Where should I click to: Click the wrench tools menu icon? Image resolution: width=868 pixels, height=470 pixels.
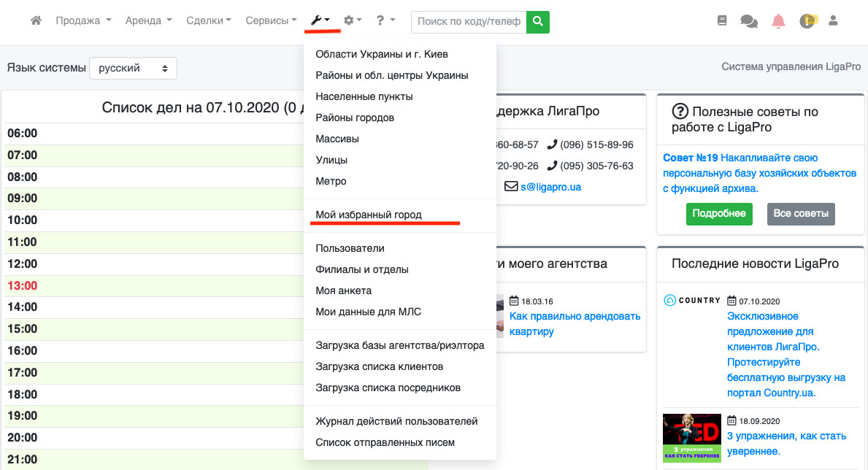coord(320,21)
